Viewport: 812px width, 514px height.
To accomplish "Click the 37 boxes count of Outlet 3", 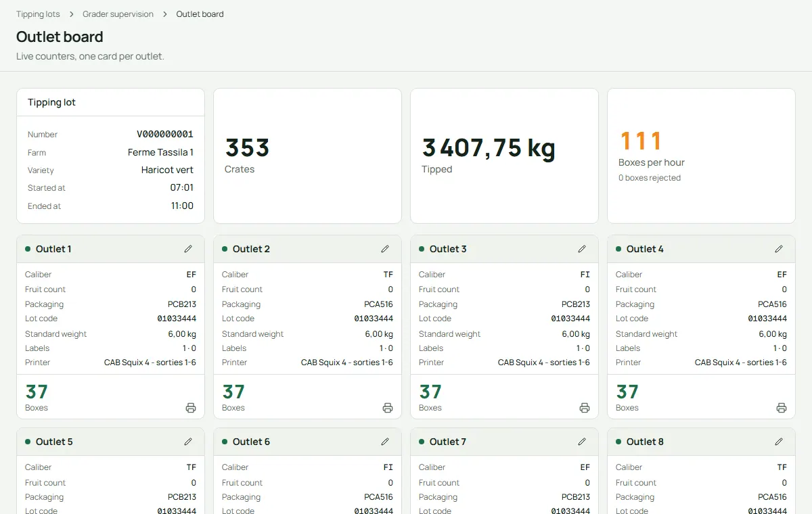I will [430, 392].
